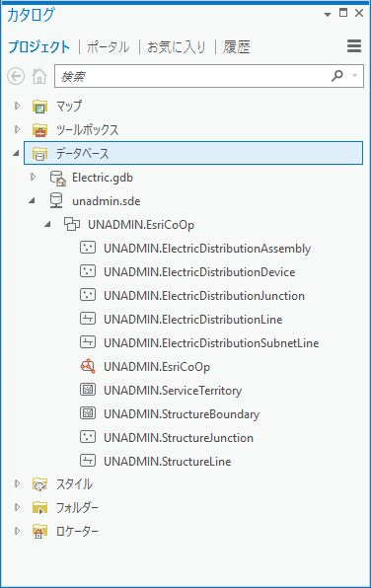Image resolution: width=371 pixels, height=588 pixels.
Task: Click the Locators folder icon
Action: (39, 532)
